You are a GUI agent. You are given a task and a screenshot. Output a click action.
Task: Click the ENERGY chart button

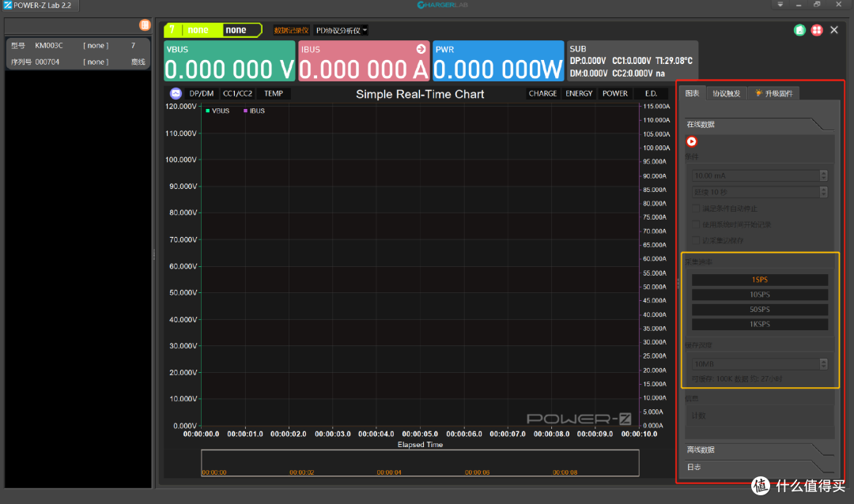tap(579, 94)
